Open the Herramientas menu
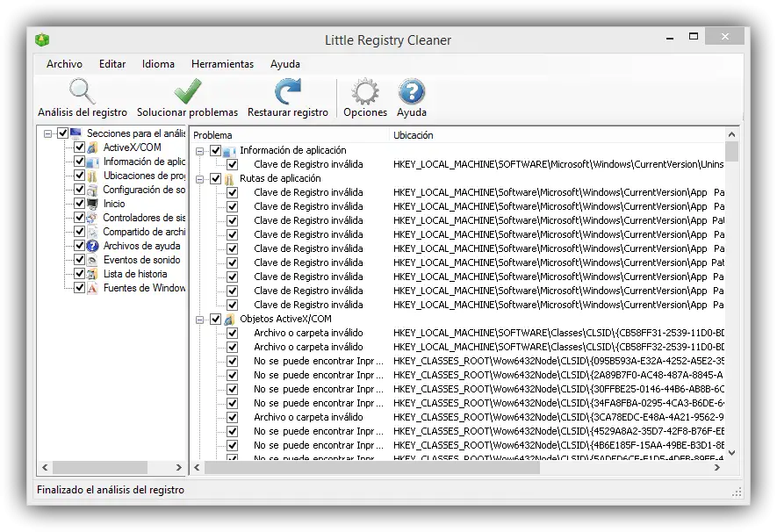The width and height of the screenshot is (777, 532). tap(222, 64)
